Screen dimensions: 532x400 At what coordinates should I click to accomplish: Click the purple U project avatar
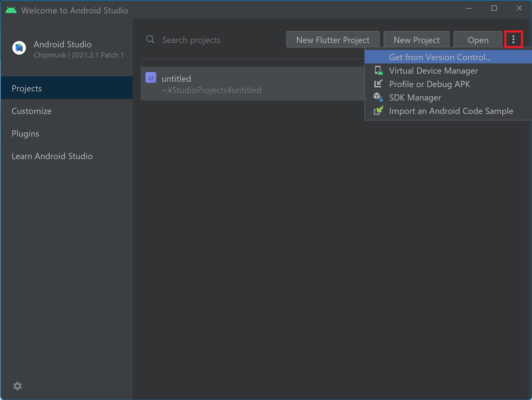(x=151, y=77)
